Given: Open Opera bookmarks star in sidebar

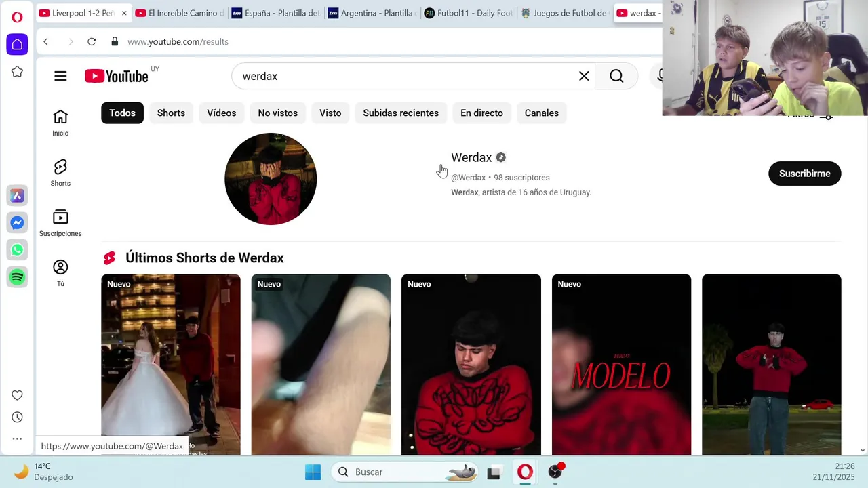Looking at the screenshot, I should tap(17, 72).
